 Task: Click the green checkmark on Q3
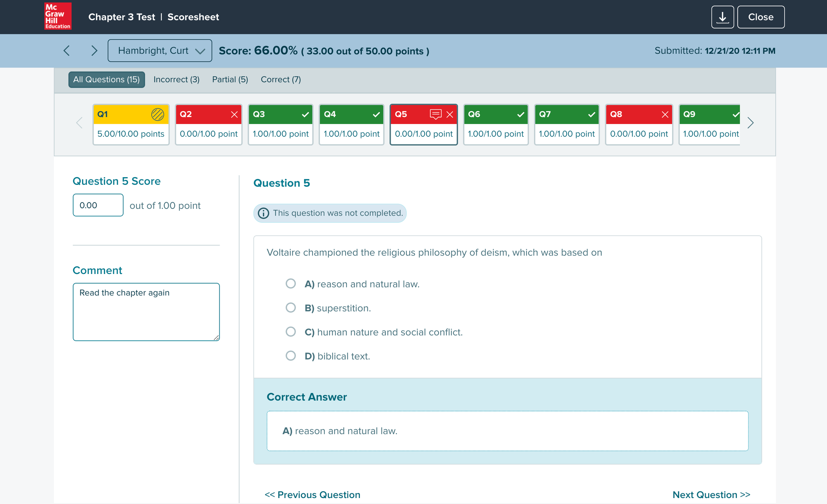[305, 114]
